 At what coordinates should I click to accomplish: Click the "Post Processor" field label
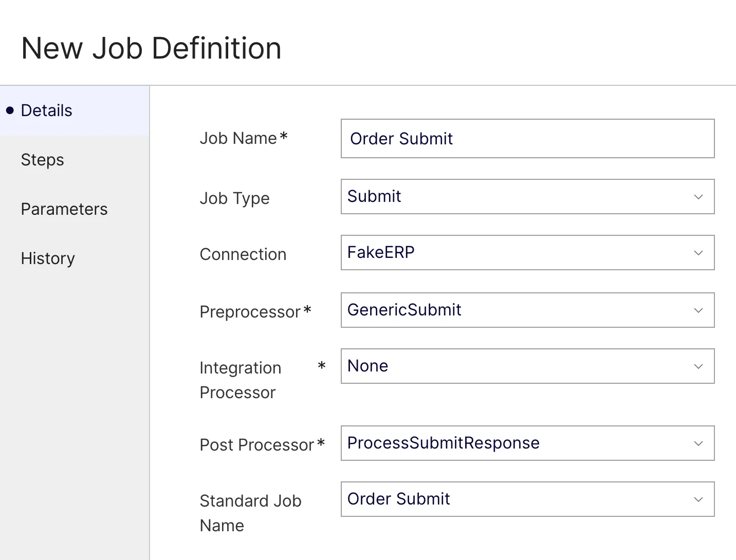(256, 445)
